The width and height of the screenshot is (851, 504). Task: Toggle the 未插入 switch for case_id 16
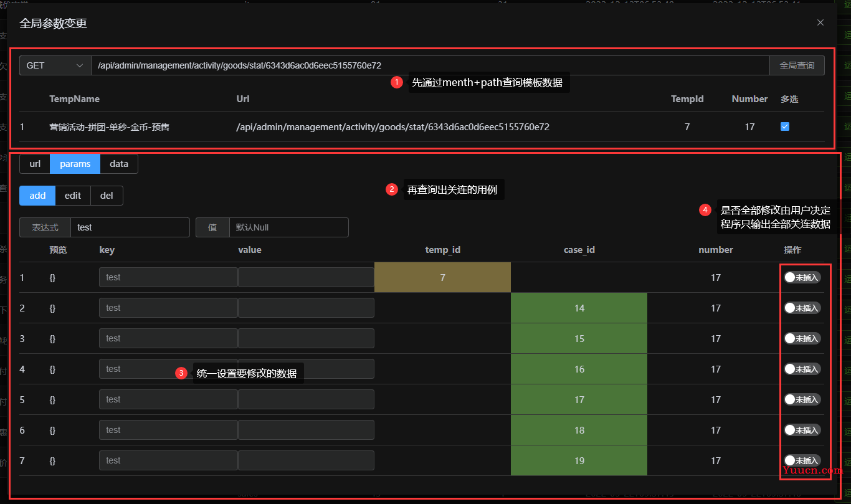tap(802, 369)
